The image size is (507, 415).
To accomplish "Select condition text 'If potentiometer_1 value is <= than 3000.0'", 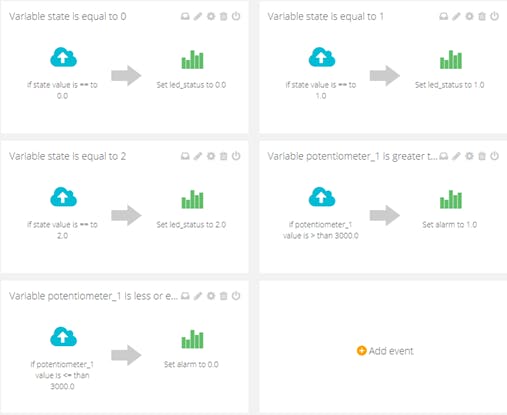I will coord(62,375).
